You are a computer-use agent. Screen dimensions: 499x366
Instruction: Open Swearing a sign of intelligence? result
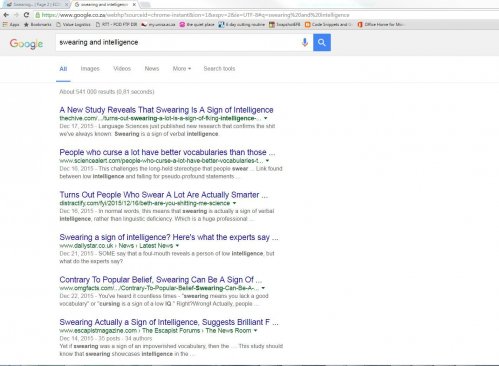pos(169,237)
